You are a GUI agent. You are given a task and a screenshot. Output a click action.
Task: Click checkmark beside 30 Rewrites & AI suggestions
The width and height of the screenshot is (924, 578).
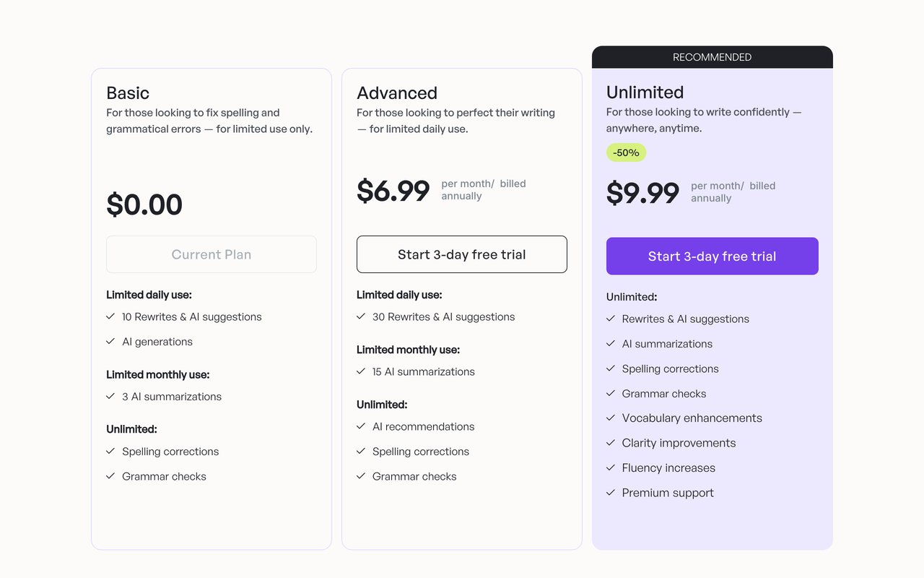pos(361,316)
